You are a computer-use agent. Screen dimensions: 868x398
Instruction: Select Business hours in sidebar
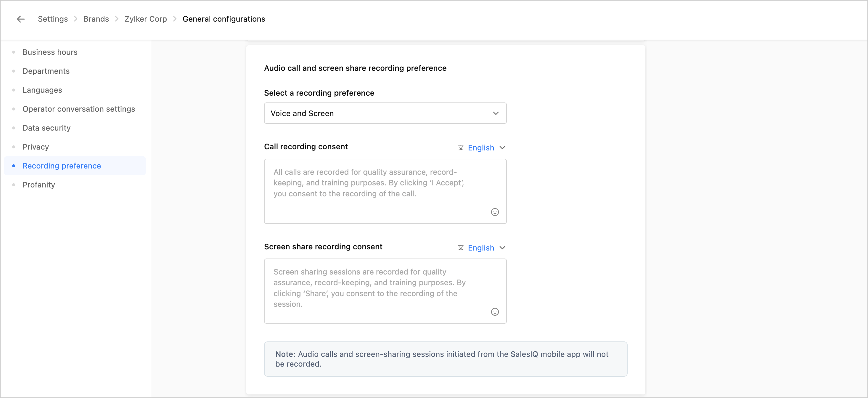tap(50, 52)
